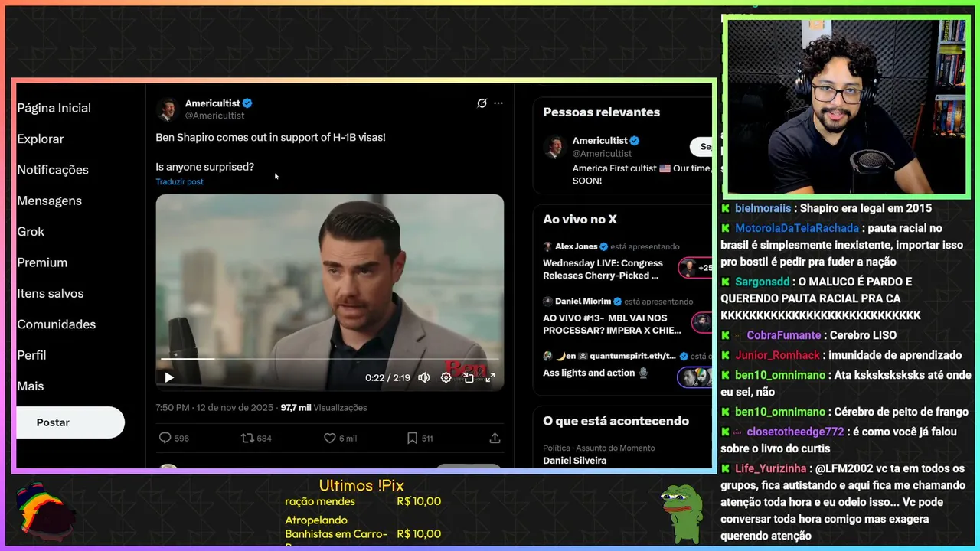Click Traduzir post link
The image size is (980, 551).
click(x=179, y=182)
